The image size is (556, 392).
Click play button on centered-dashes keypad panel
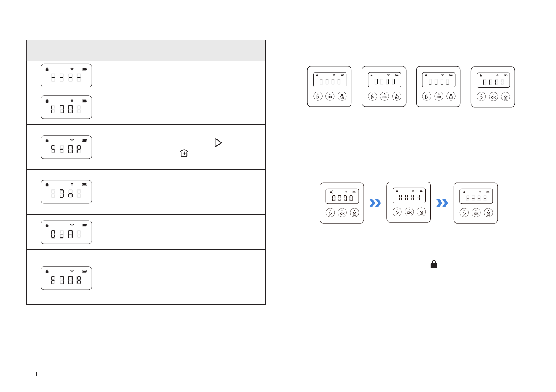coord(464,213)
